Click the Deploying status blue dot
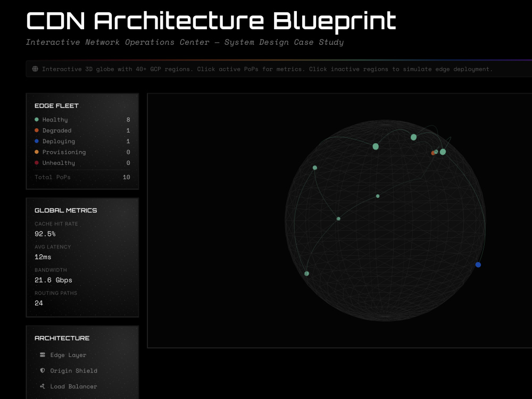This screenshot has width=532, height=399. pos(37,141)
